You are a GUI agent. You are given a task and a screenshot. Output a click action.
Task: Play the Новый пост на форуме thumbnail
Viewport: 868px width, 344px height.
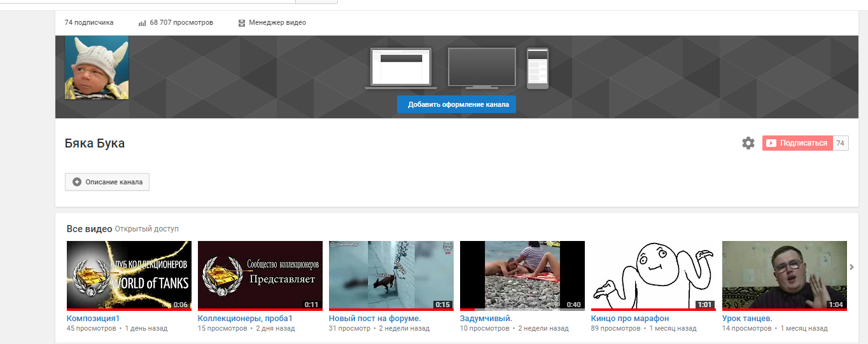tap(391, 276)
